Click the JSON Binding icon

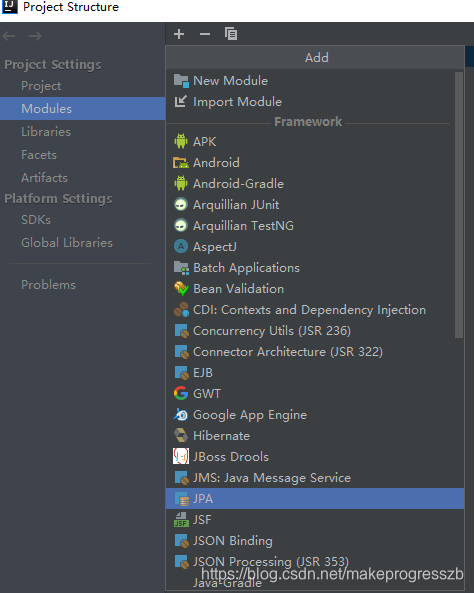(x=182, y=541)
